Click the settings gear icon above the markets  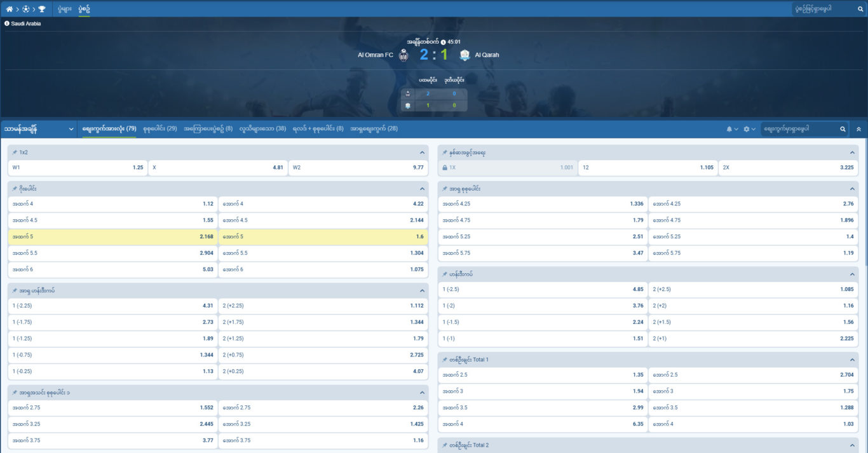747,128
